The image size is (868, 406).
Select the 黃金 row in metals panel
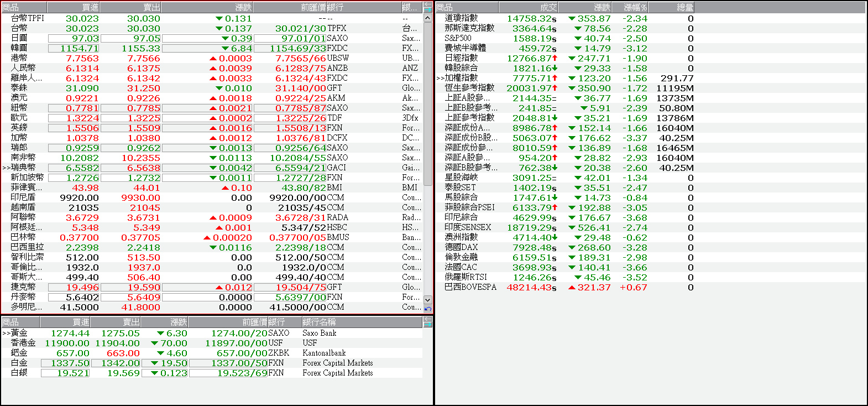coord(212,333)
